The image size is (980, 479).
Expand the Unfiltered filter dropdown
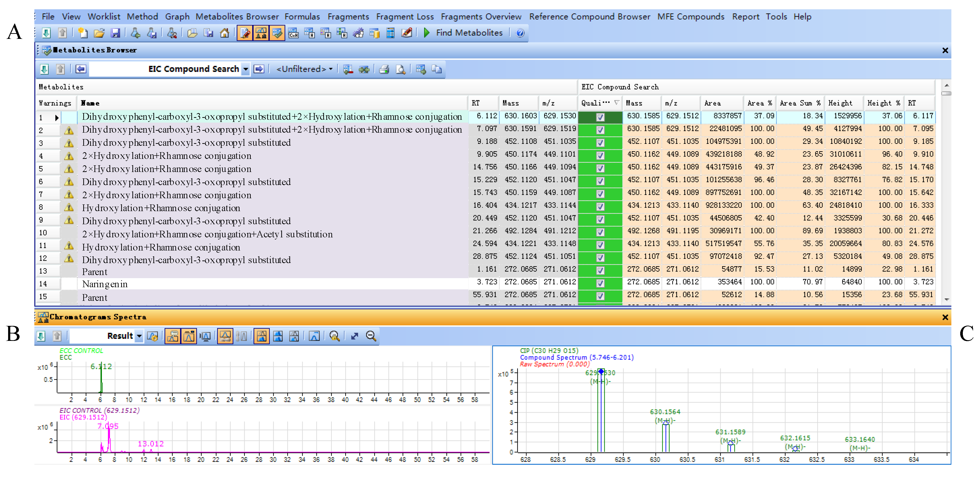coord(331,69)
